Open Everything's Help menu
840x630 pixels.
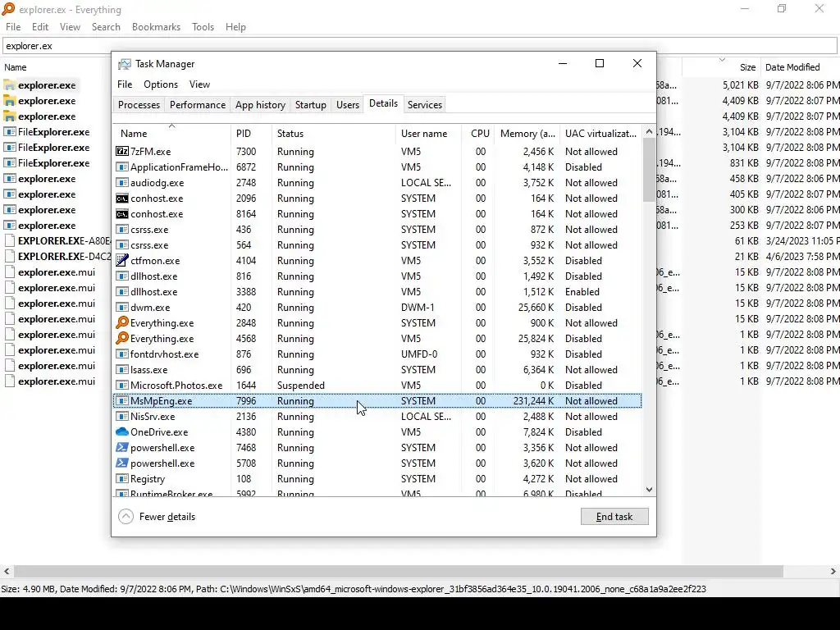click(x=235, y=27)
